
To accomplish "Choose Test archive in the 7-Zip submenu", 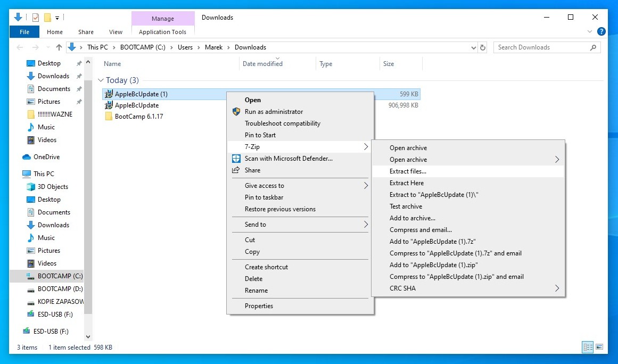I will click(468, 206).
